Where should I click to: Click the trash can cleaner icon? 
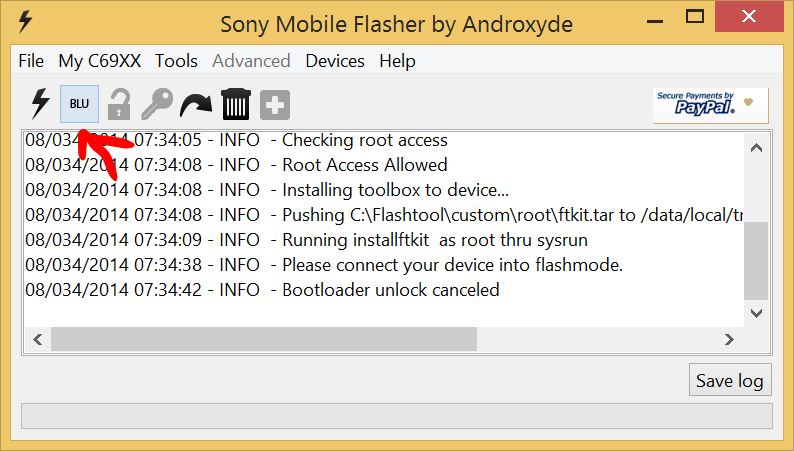coord(235,104)
